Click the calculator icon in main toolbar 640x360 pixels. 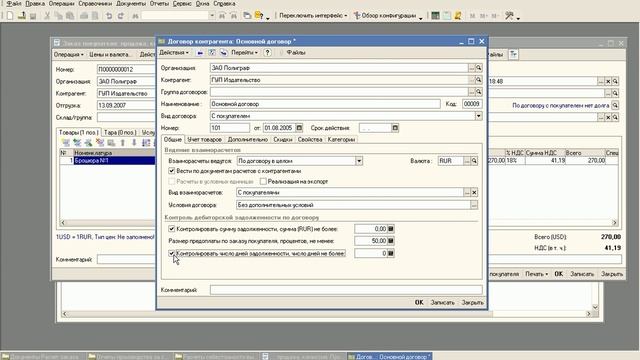coord(436,16)
